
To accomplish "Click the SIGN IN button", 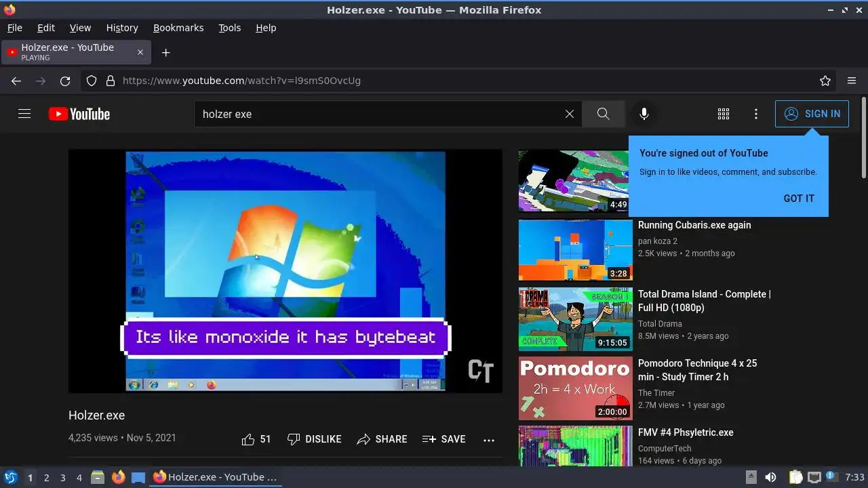I will pos(812,114).
